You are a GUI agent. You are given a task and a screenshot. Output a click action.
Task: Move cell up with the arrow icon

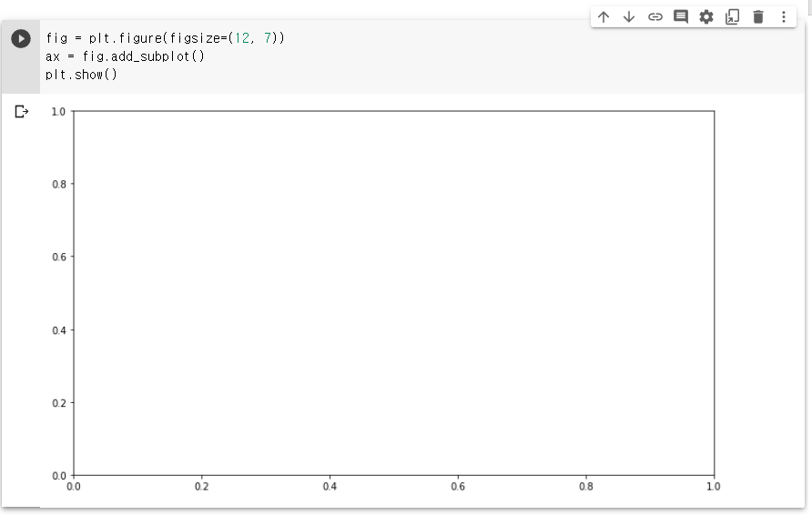point(604,17)
